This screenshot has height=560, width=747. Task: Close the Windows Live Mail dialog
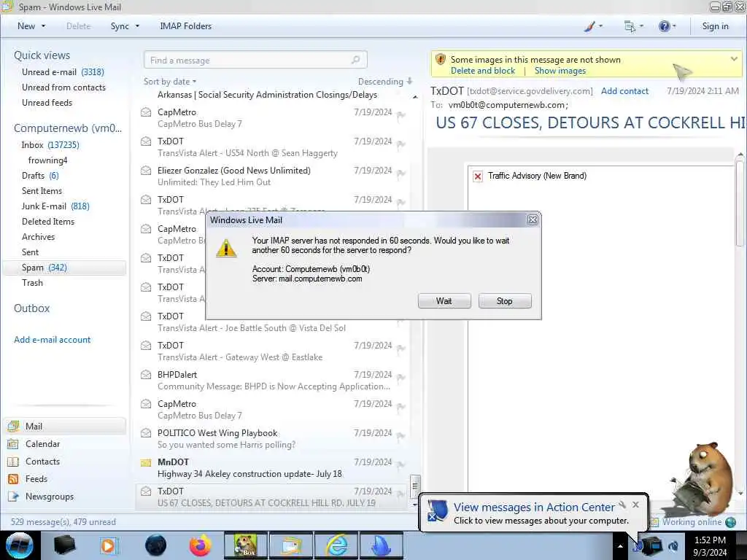(x=532, y=219)
